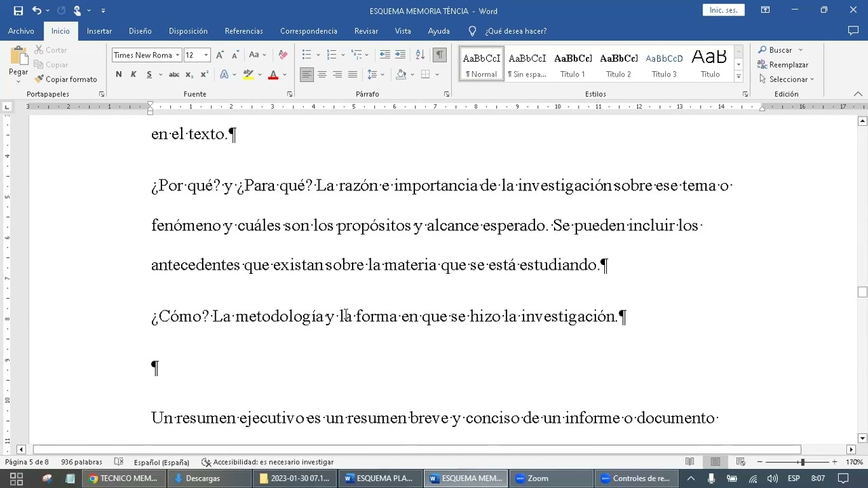Increase font size with the grow font icon
The width and height of the screenshot is (868, 488).
click(x=220, y=55)
